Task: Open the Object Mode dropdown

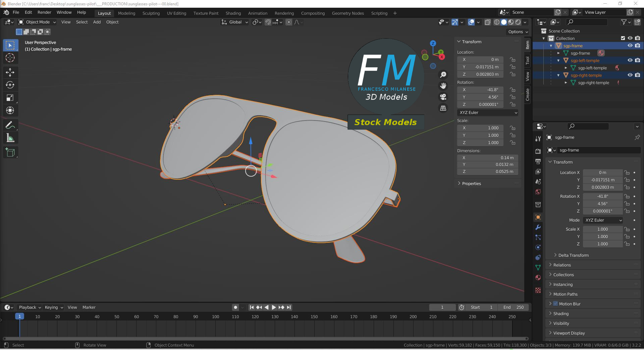Action: point(37,22)
